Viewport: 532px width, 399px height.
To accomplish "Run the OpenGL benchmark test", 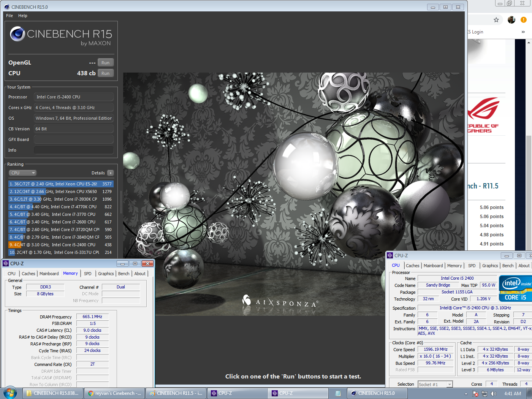I will click(x=106, y=63).
